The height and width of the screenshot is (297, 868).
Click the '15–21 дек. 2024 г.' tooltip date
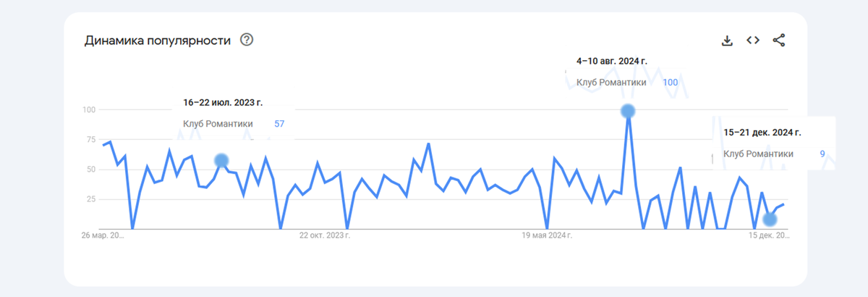tap(762, 133)
